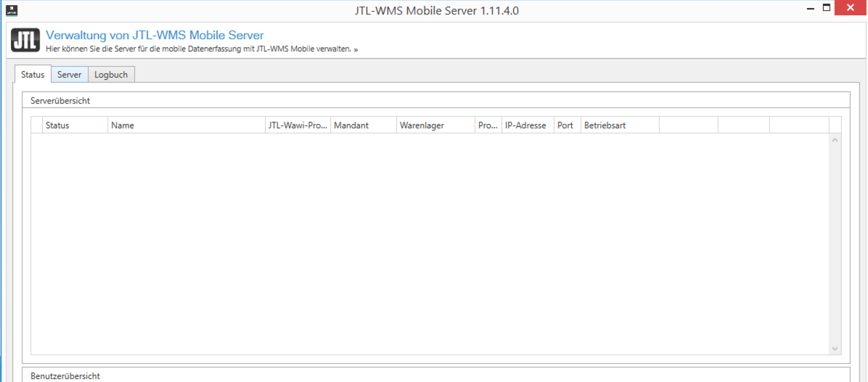Click the Name column header
Screen dimensions: 868x382
click(x=187, y=125)
